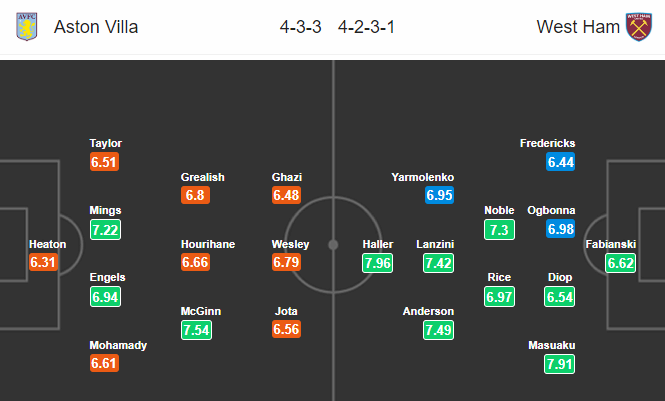Click Fabianski's 6.62 rating badge

click(620, 263)
